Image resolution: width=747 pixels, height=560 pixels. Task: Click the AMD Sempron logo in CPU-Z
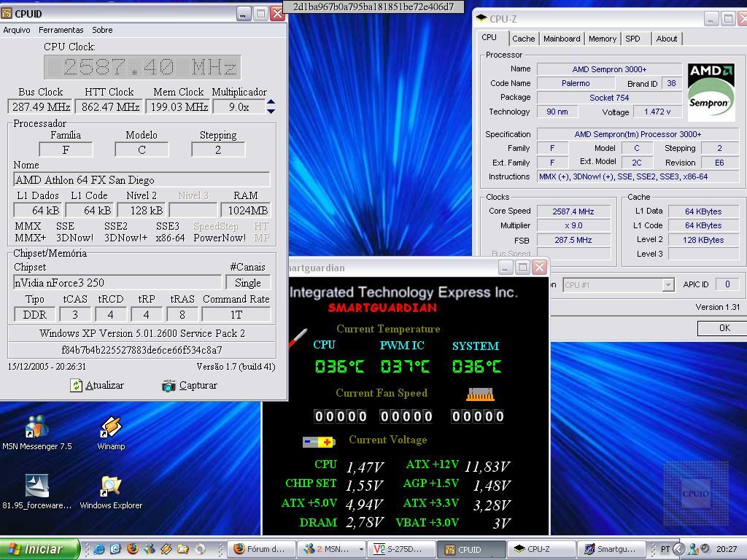click(711, 92)
